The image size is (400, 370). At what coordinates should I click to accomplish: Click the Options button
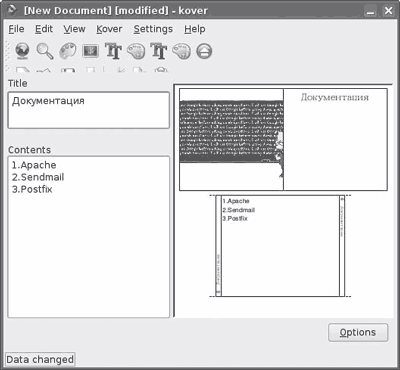point(358,332)
